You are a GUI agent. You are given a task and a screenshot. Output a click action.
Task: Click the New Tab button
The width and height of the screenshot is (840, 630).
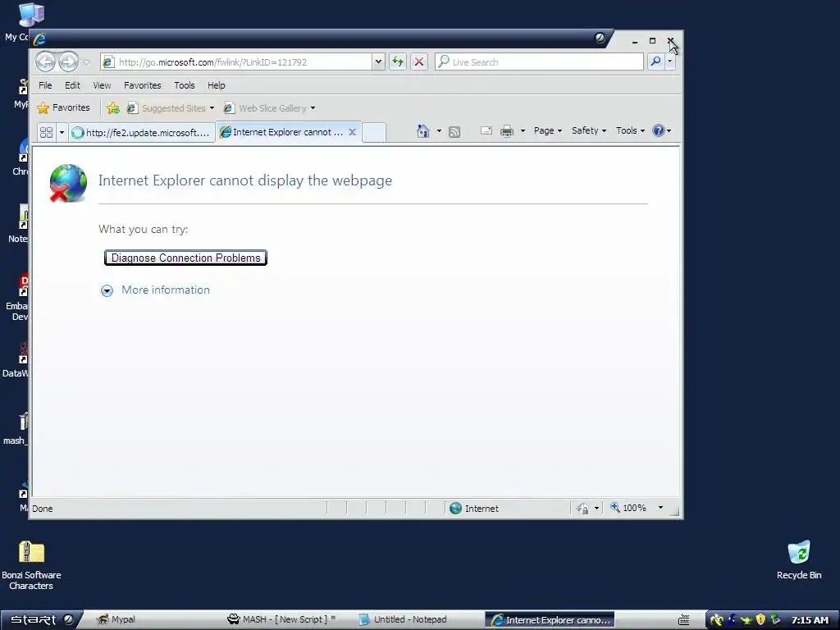pyautogui.click(x=374, y=132)
